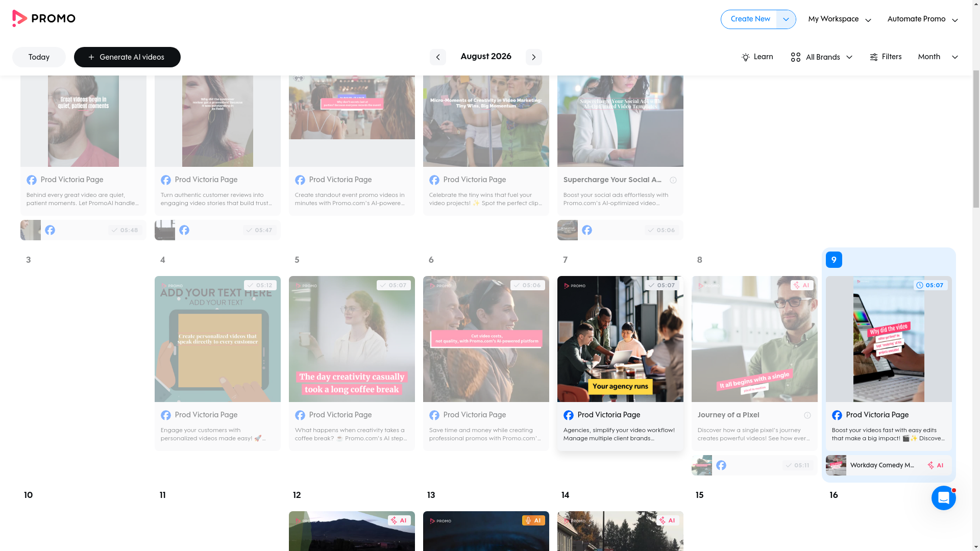Click Facebook icon on 'Engage your customers' card
Image resolution: width=980 pixels, height=551 pixels.
click(x=166, y=415)
